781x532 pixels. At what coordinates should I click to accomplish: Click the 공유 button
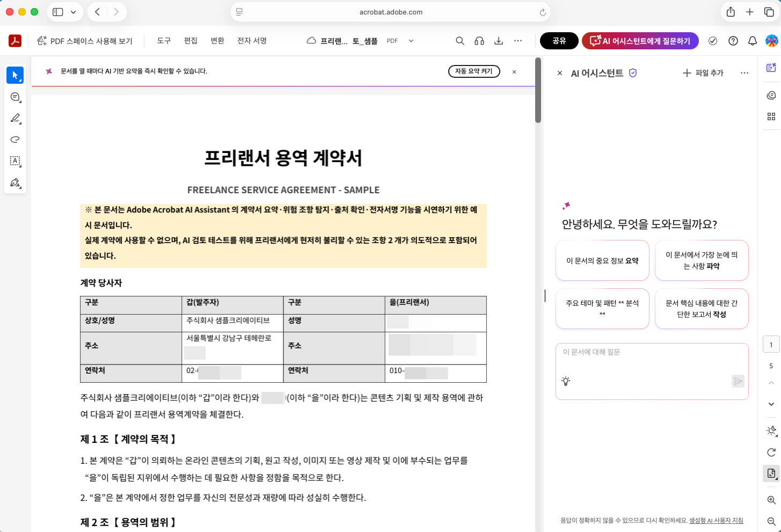tap(559, 41)
